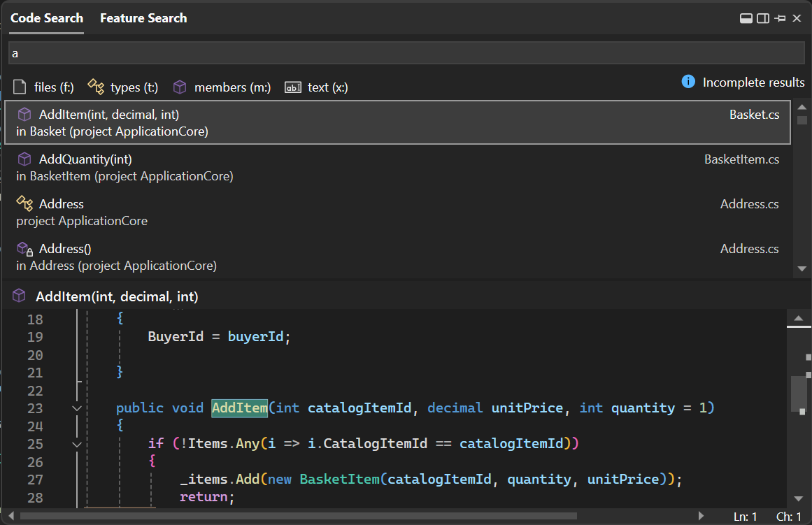Click the private Address() constructor icon
This screenshot has width=812, height=525.
tap(24, 249)
